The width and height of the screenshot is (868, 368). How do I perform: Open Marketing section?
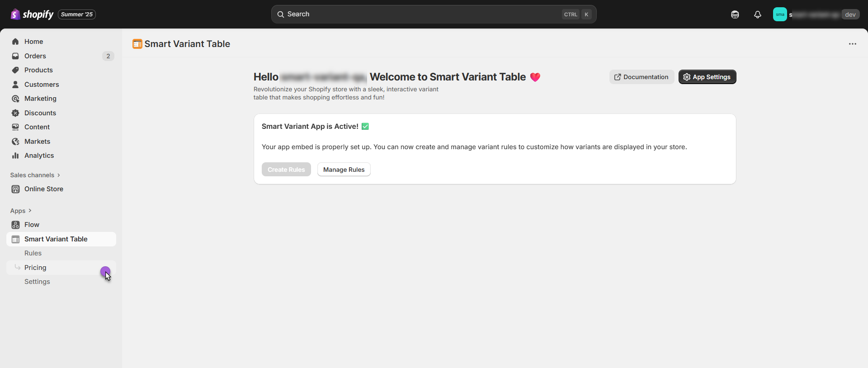[x=40, y=99]
